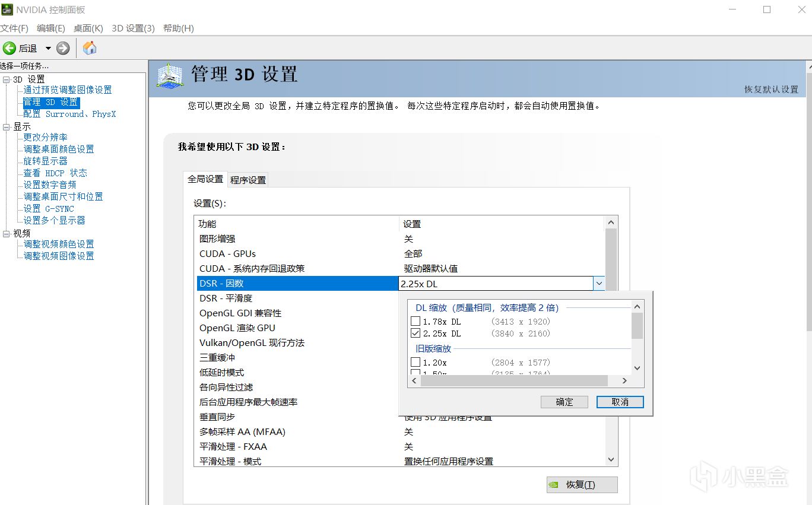Image resolution: width=812 pixels, height=505 pixels.
Task: Open 旋转显示器 in the tree
Action: [46, 161]
